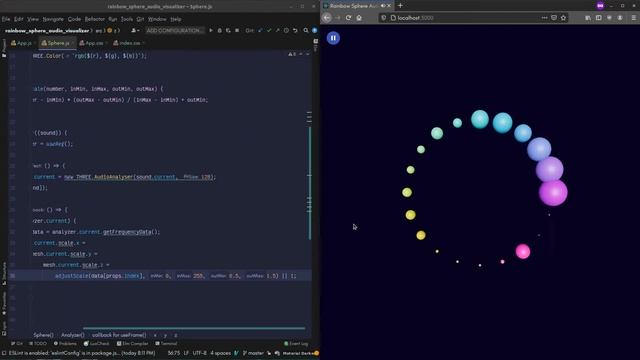Screen dimensions: 640x360
Task: Open the Navigate menu
Action: (x=53, y=19)
